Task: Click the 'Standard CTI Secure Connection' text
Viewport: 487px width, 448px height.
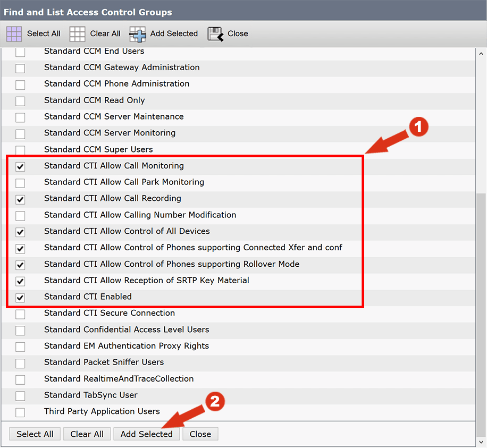Action: pos(110,313)
